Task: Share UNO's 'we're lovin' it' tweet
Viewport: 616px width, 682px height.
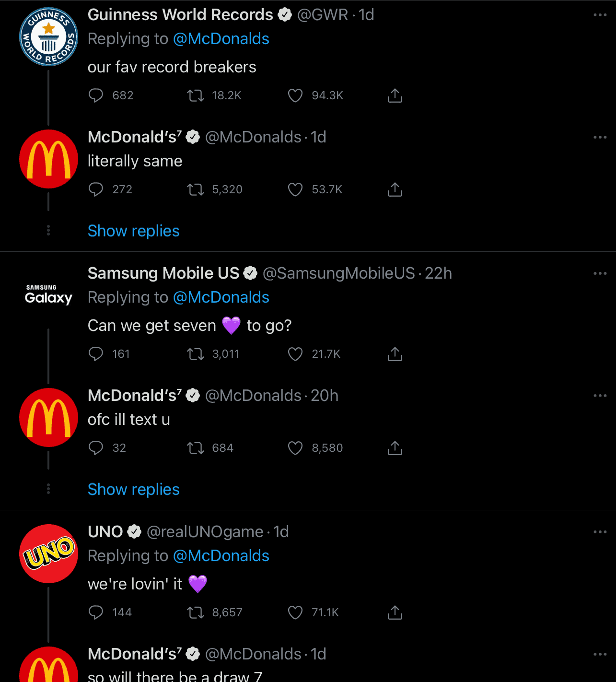Action: point(395,612)
